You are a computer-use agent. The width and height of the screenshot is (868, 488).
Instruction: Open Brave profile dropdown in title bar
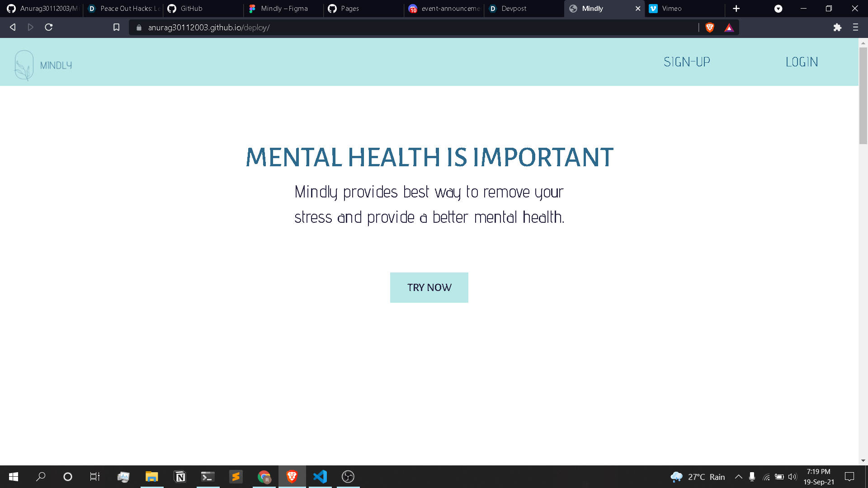[778, 9]
